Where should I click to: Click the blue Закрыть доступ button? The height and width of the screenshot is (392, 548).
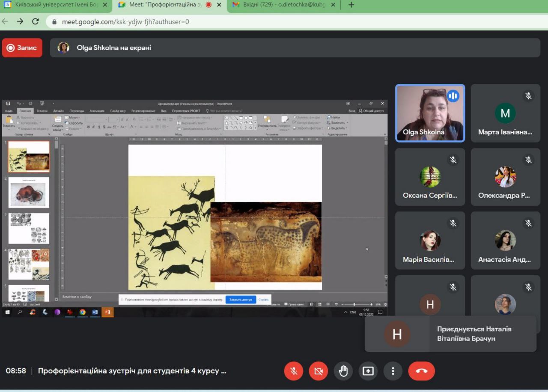pos(241,300)
